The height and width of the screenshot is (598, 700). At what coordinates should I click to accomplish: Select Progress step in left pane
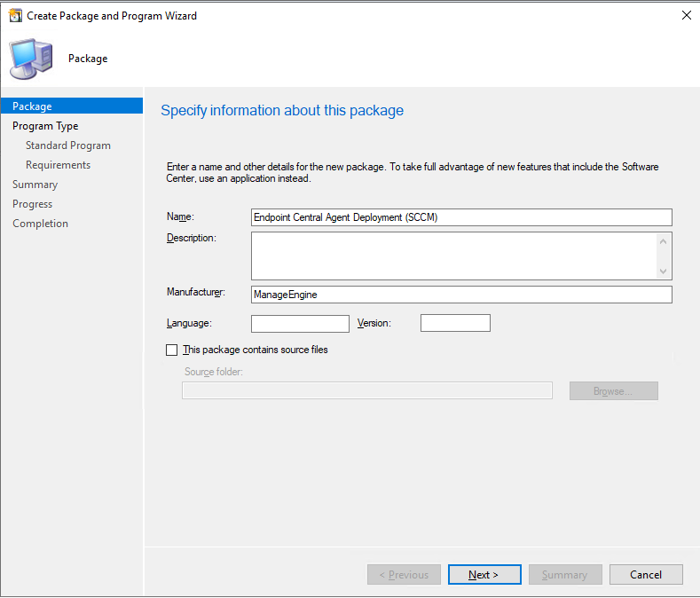[33, 204]
